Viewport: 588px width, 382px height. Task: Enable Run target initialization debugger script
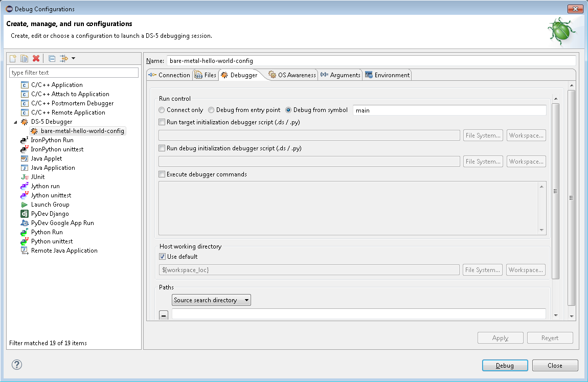point(162,122)
